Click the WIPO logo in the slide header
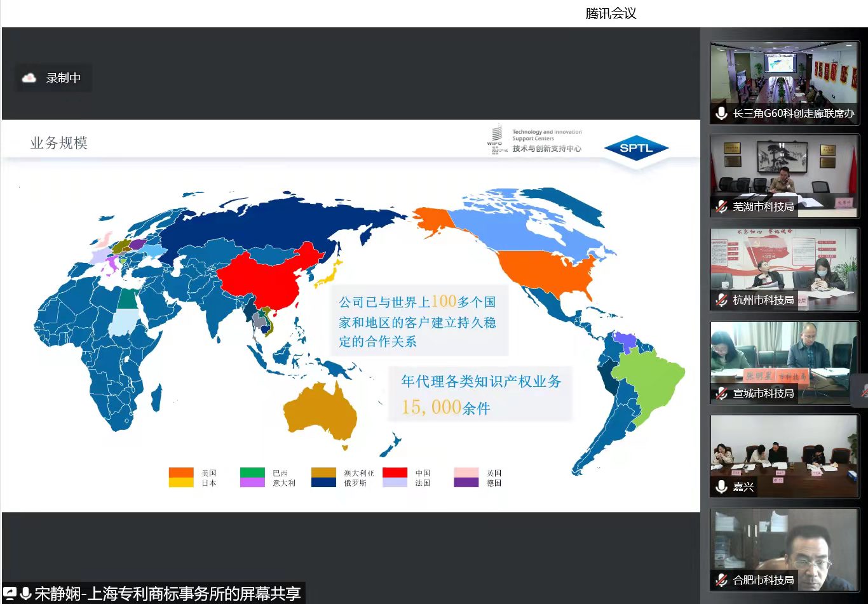Image resolution: width=868 pixels, height=604 pixels. coord(494,138)
